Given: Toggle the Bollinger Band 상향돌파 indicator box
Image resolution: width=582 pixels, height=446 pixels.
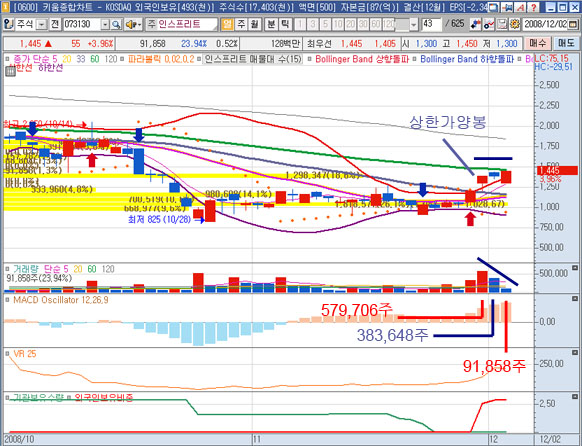Looking at the screenshot, I should pyautogui.click(x=310, y=59).
